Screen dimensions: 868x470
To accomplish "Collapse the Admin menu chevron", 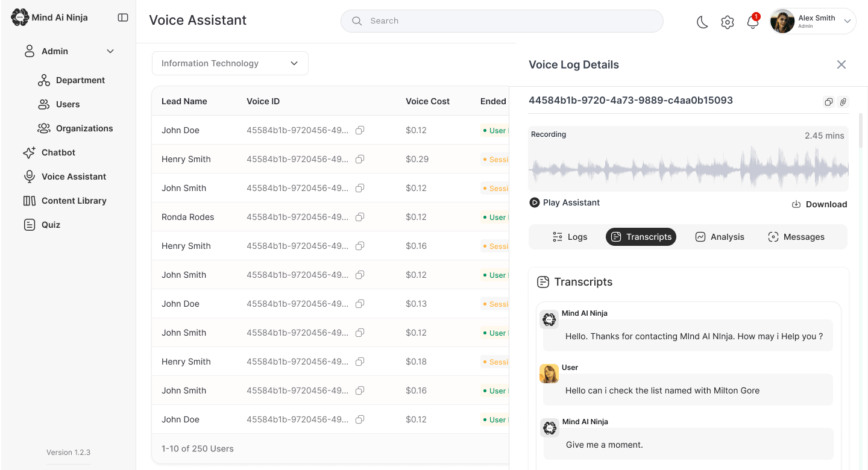I will coord(110,51).
